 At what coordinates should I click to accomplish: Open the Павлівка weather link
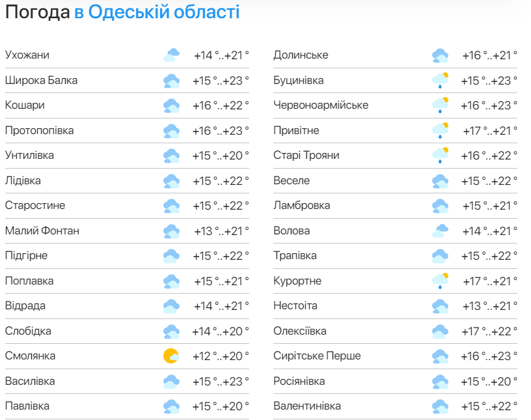coord(27,406)
